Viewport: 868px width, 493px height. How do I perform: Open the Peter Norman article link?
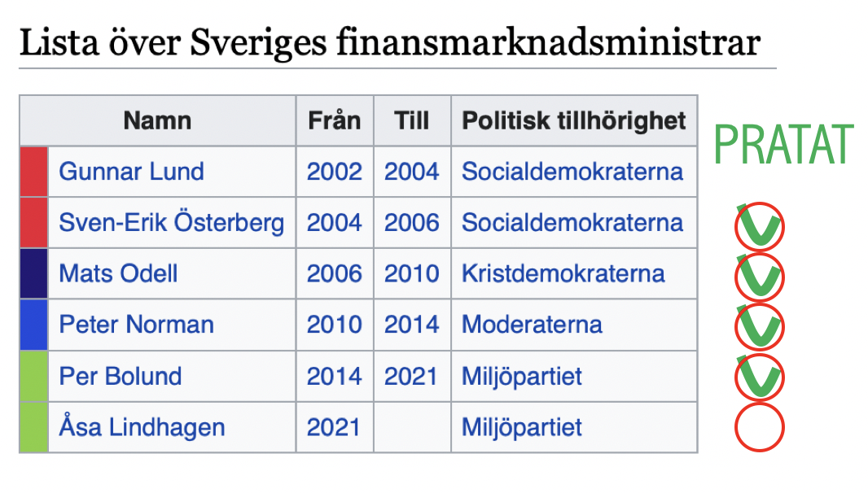tap(136, 325)
